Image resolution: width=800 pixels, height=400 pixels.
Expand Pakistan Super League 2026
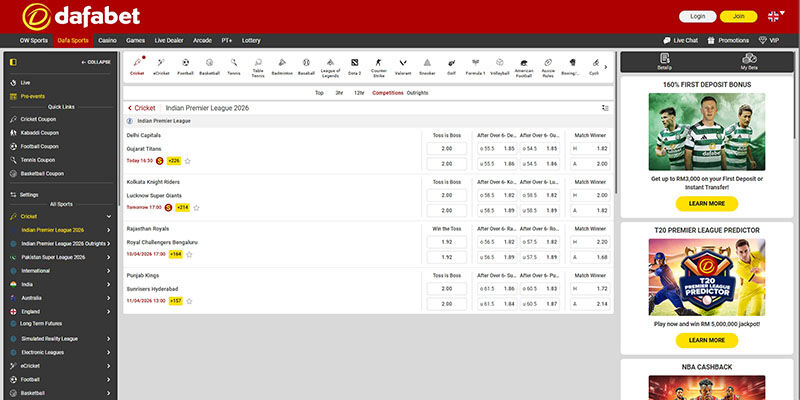pos(109,258)
